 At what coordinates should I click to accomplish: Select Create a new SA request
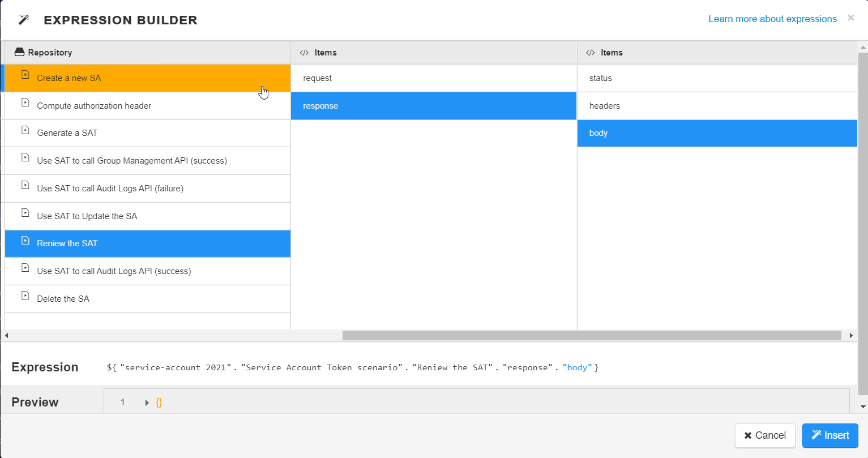(148, 78)
